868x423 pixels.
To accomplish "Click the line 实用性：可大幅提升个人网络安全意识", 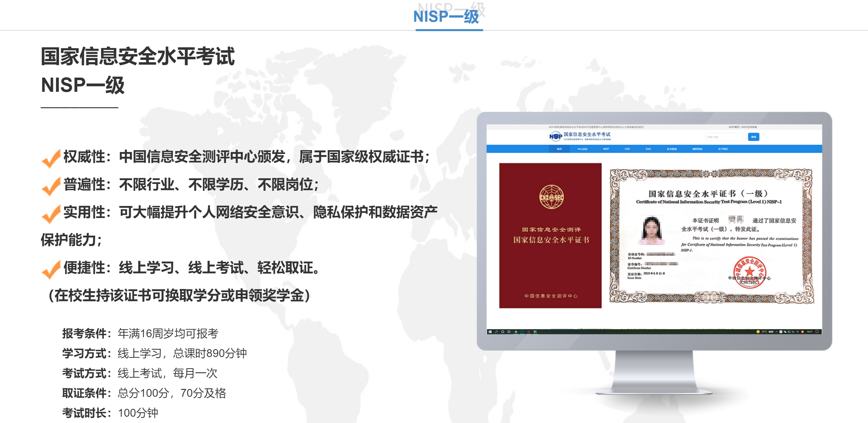I will (250, 212).
